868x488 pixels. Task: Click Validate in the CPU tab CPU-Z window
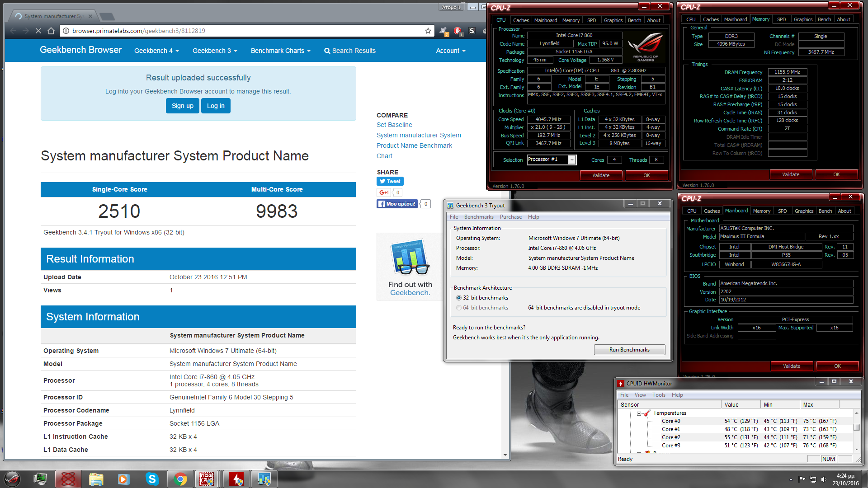pyautogui.click(x=601, y=175)
